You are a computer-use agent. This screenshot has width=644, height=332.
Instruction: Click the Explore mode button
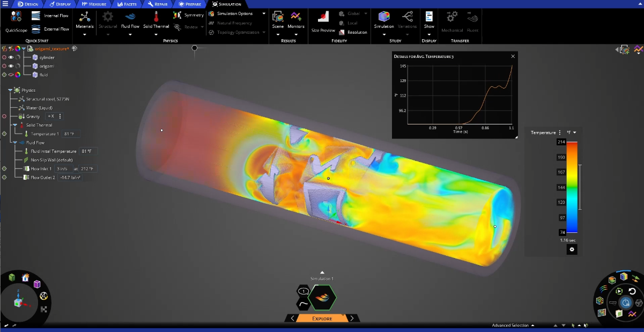322,318
